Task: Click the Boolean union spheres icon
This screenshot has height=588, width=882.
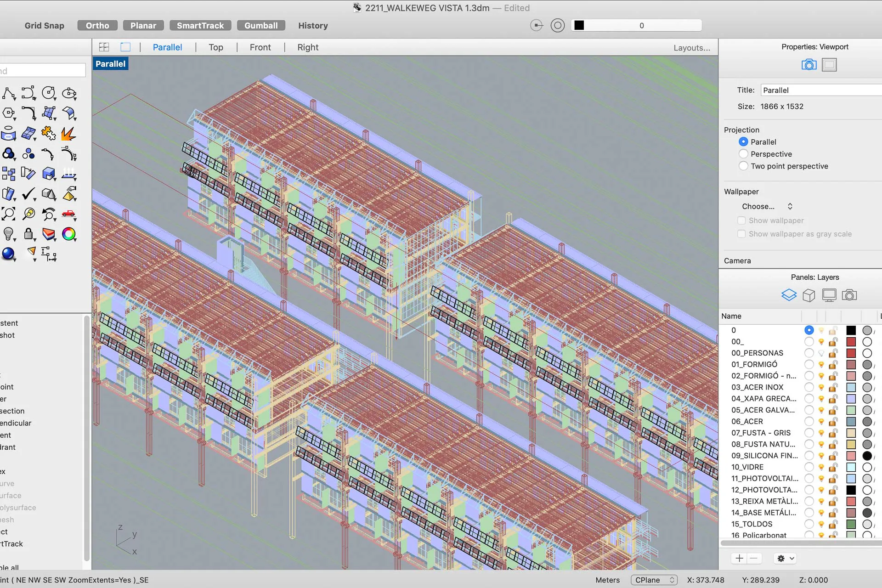Action: tap(8, 154)
